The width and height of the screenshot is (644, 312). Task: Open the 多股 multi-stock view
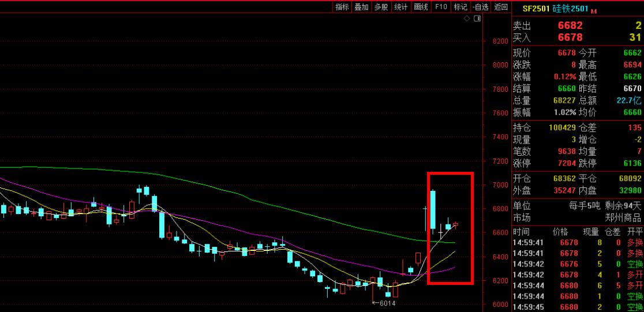pyautogui.click(x=381, y=7)
